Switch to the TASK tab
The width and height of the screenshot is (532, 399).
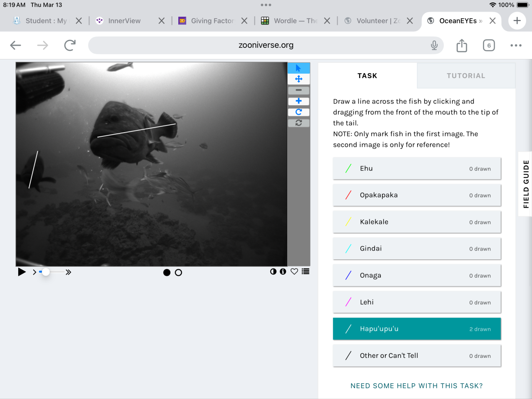pos(367,76)
